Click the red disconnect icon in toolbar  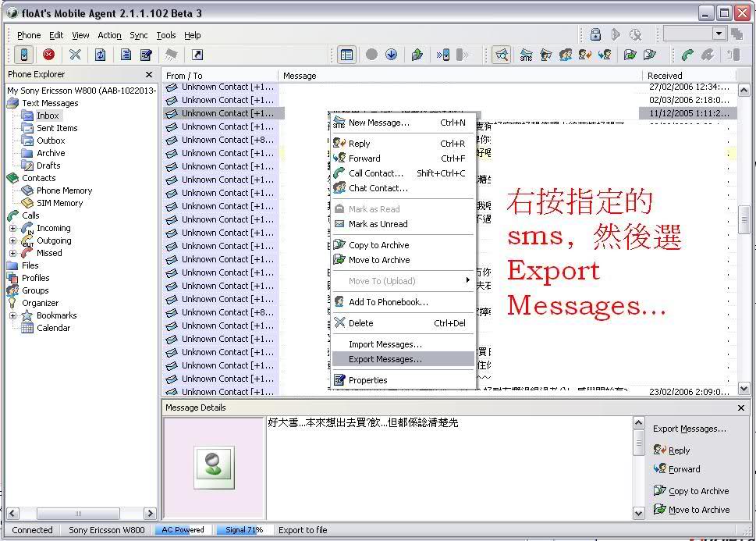pyautogui.click(x=48, y=55)
